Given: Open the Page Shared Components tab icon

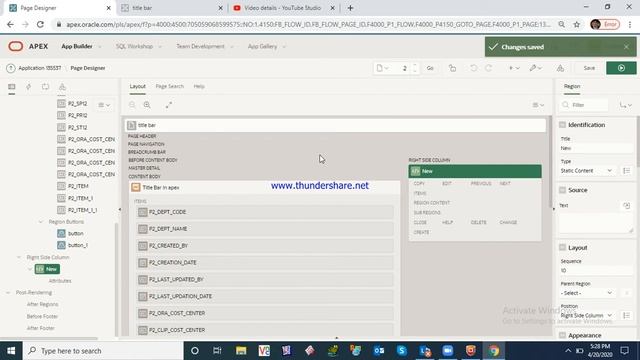Looking at the screenshot, I should click(x=62, y=87).
